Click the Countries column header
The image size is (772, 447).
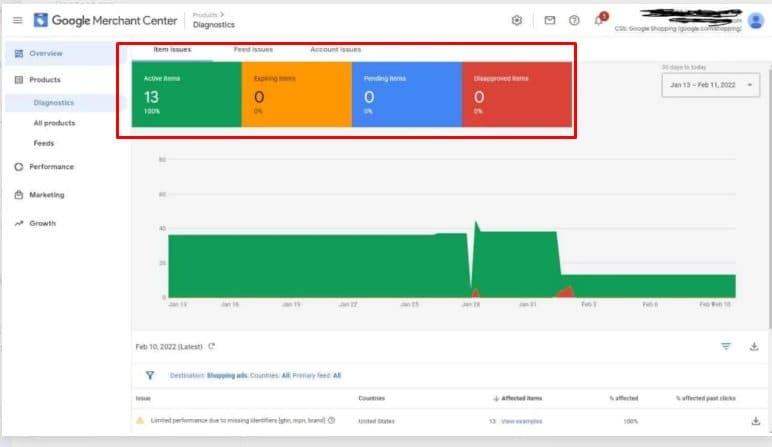pyautogui.click(x=372, y=398)
